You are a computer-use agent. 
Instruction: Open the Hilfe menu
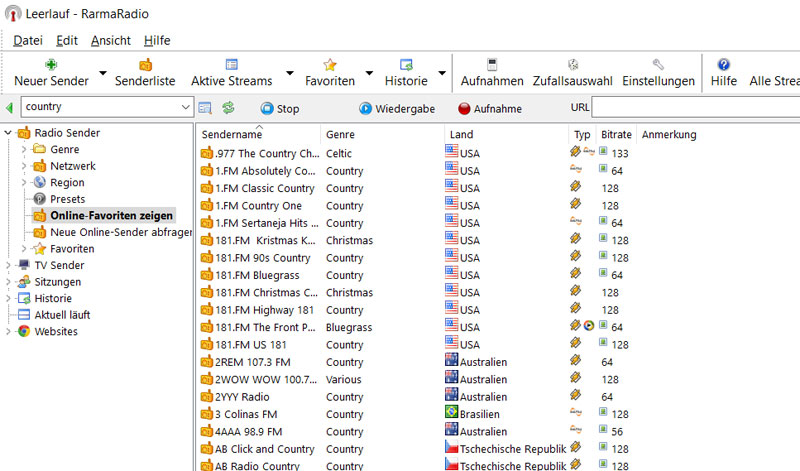157,40
